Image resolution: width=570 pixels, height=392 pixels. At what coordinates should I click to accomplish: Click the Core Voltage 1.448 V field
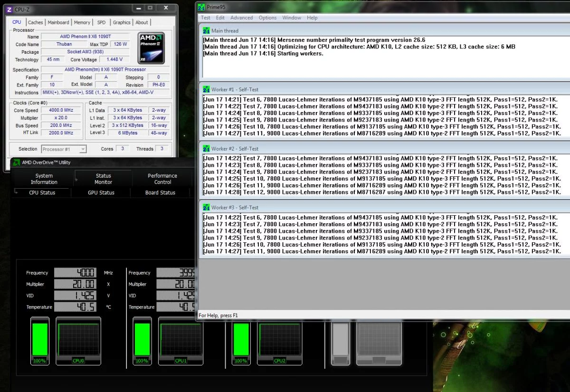click(114, 59)
